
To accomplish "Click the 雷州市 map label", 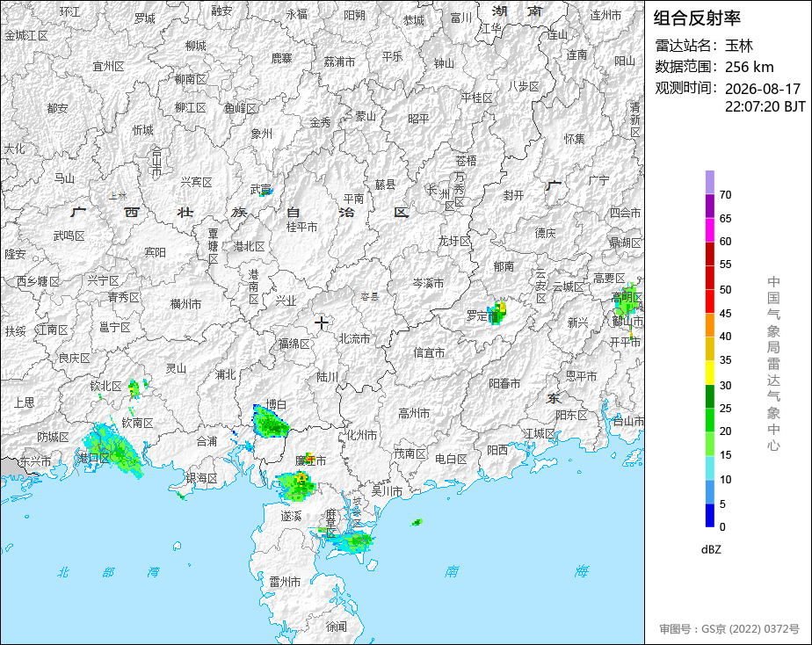I will tap(285, 582).
